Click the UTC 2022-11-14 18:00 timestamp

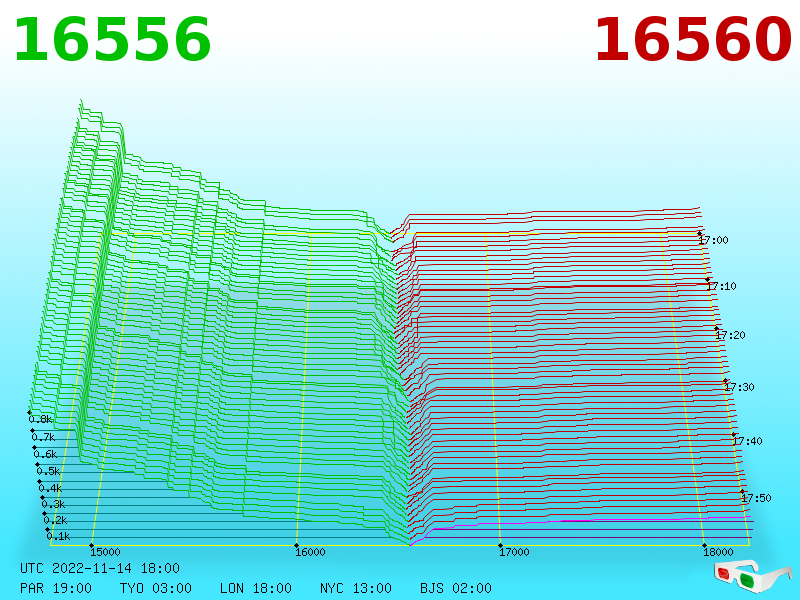[100, 568]
